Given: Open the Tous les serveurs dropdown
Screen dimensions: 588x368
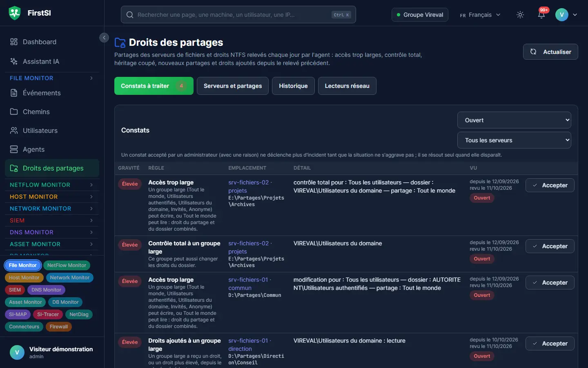Looking at the screenshot, I should (x=514, y=140).
